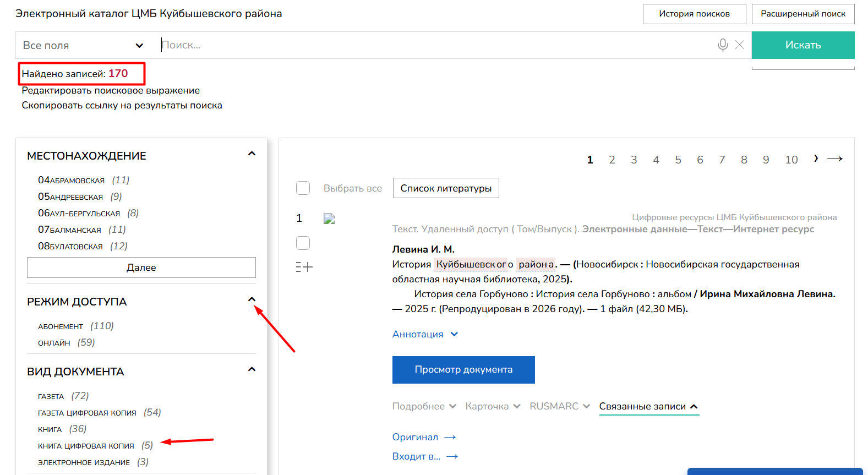Click the arrow icon next to Оригинал

pos(450,437)
